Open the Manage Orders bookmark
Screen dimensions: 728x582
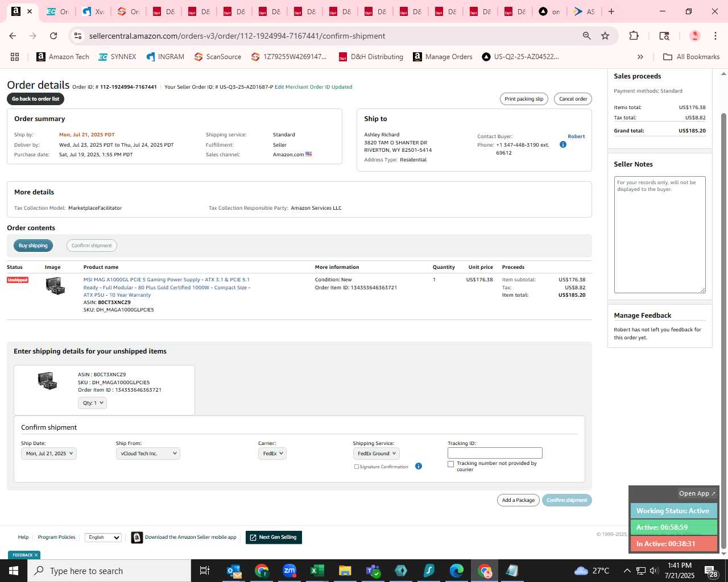(x=442, y=57)
